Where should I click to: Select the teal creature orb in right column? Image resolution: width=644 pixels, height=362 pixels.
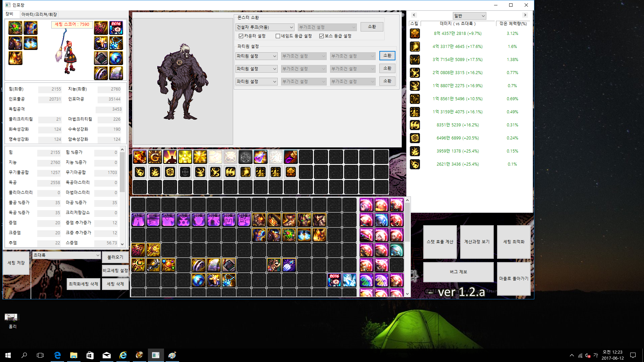(396, 250)
